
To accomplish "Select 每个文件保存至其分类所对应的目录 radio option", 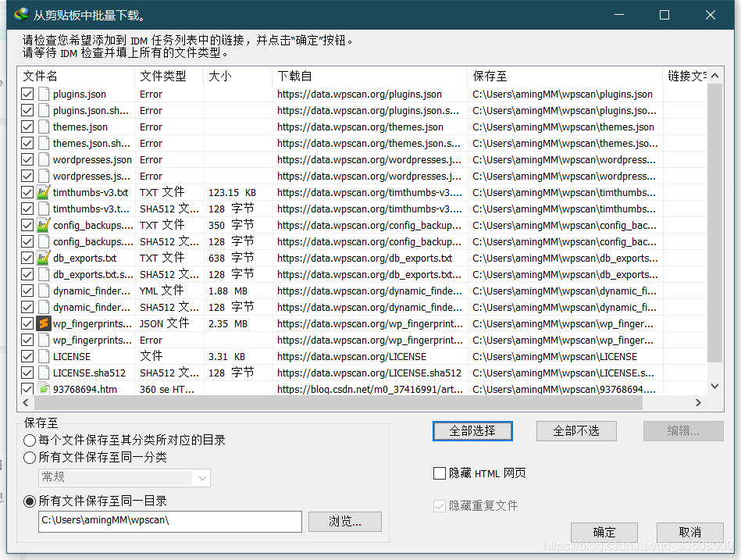I will (x=30, y=441).
